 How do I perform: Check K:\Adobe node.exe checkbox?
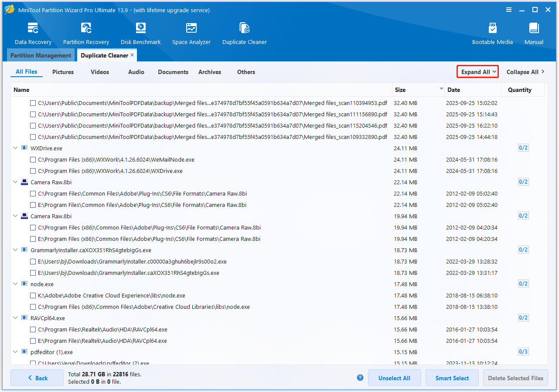33,296
